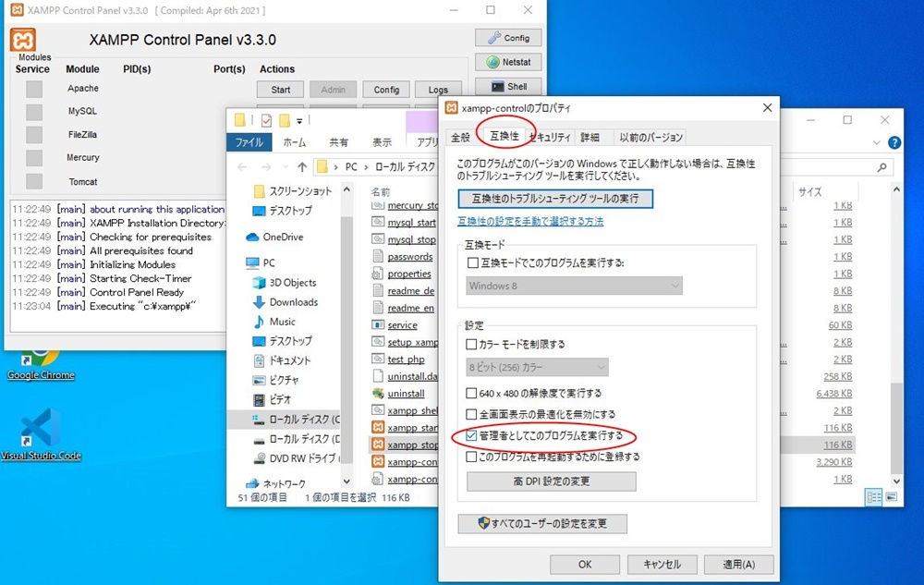Open Config with the wrench icon
The height and width of the screenshot is (585, 924).
[508, 38]
